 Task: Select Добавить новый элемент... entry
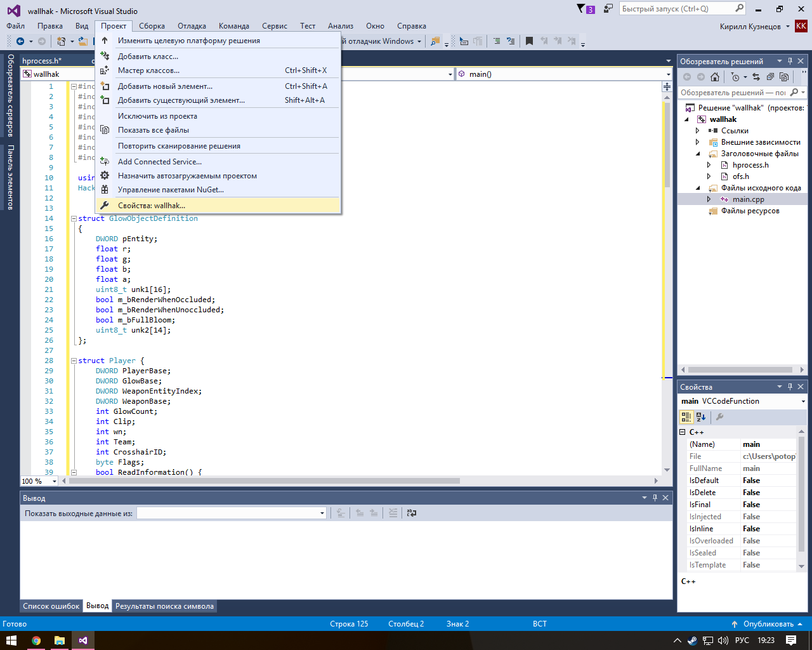[218, 86]
